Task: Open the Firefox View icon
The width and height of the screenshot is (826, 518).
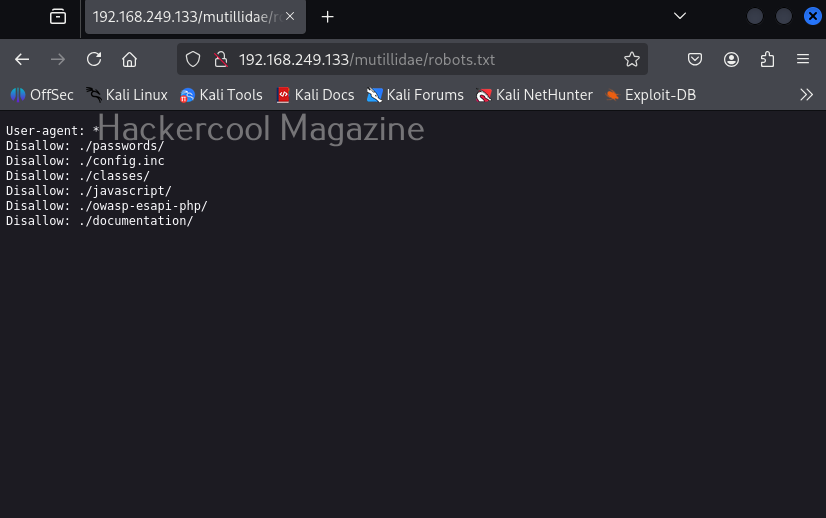Action: click(58, 17)
